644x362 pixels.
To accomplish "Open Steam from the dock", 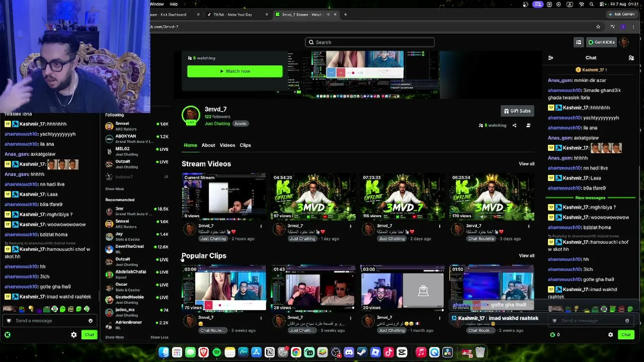I will [362, 352].
